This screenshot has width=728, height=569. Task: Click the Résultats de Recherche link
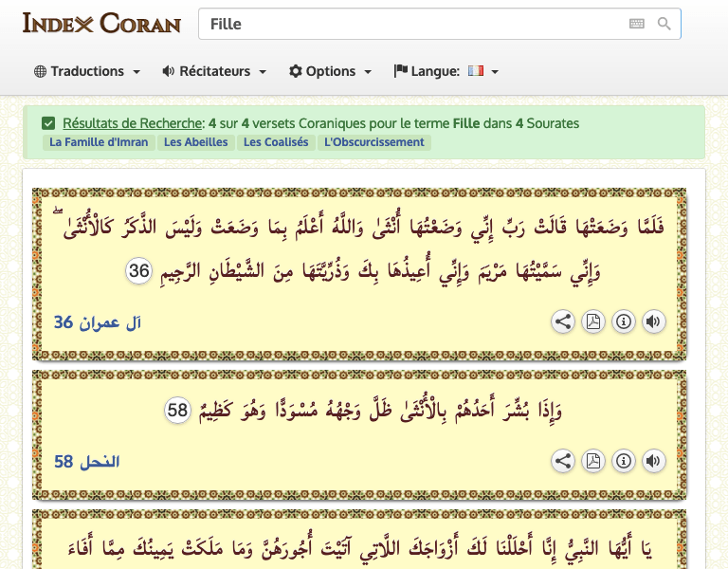click(133, 123)
